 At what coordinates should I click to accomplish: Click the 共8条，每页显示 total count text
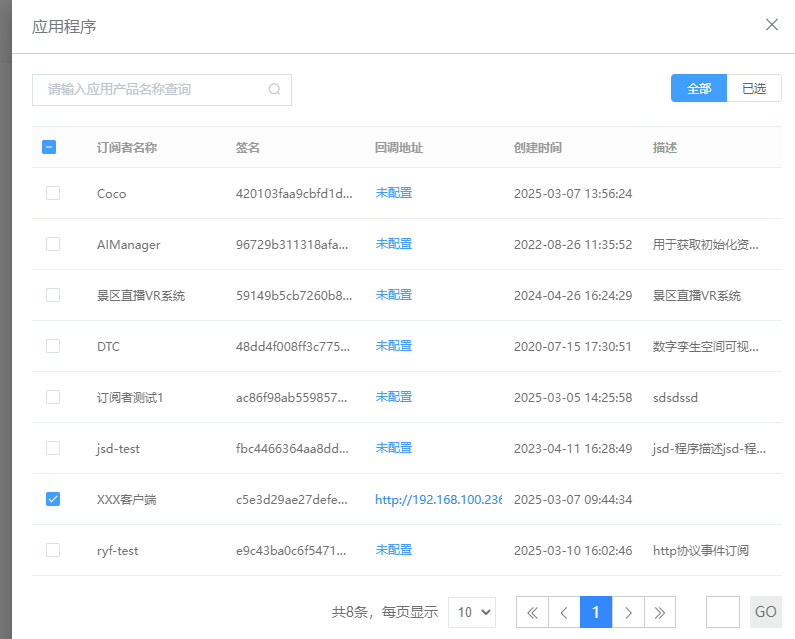point(385,612)
